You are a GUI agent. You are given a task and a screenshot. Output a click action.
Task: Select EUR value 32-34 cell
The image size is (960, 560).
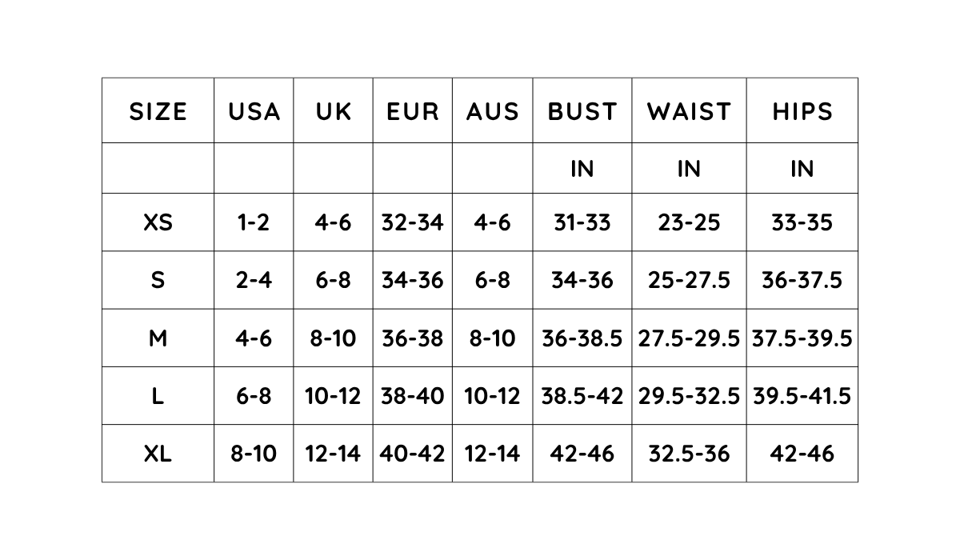(413, 222)
